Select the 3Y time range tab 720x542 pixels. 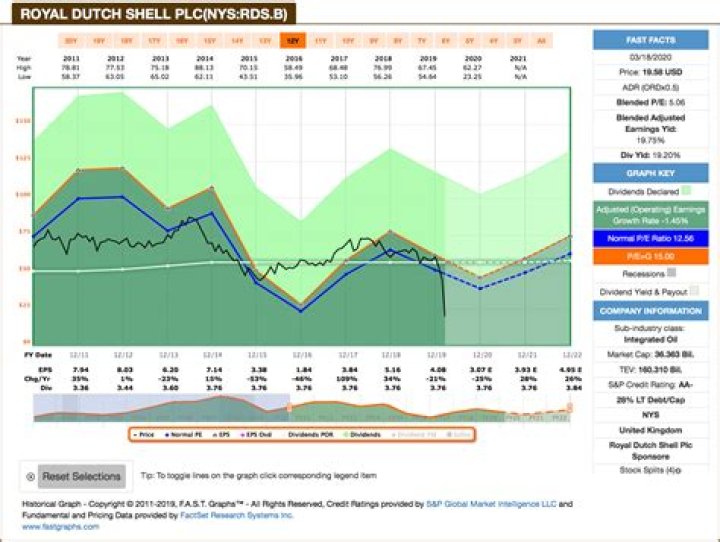517,41
